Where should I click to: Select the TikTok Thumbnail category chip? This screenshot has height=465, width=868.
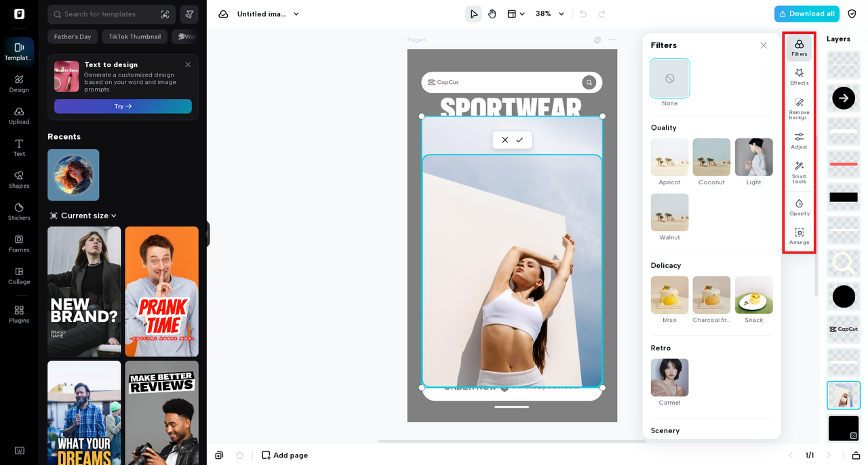pyautogui.click(x=135, y=37)
